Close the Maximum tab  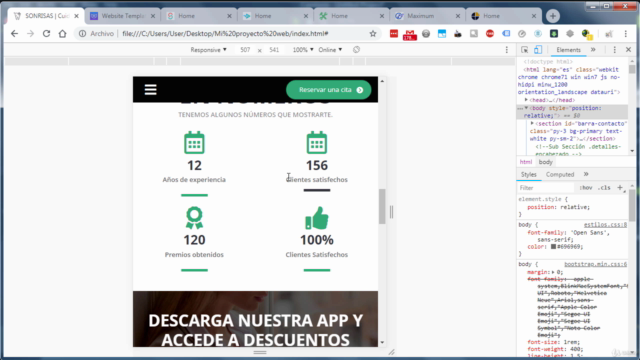458,16
